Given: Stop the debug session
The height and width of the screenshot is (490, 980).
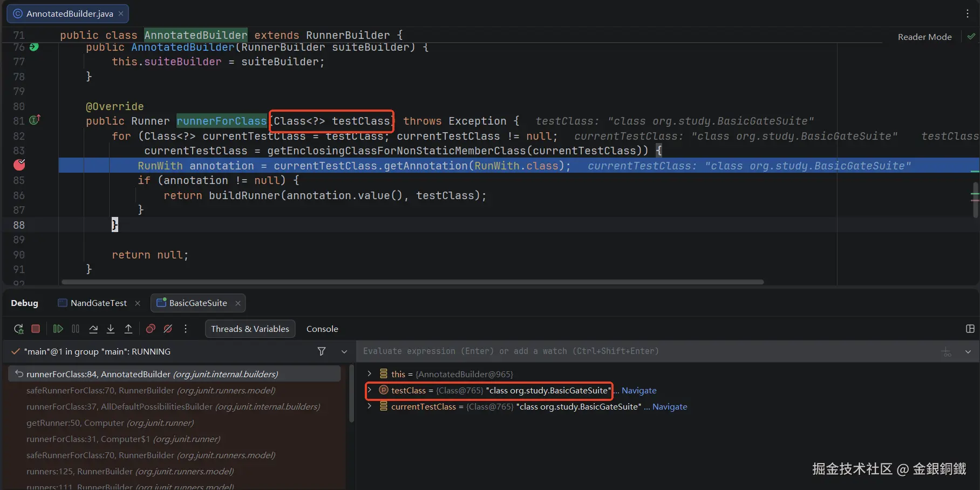Looking at the screenshot, I should [36, 329].
